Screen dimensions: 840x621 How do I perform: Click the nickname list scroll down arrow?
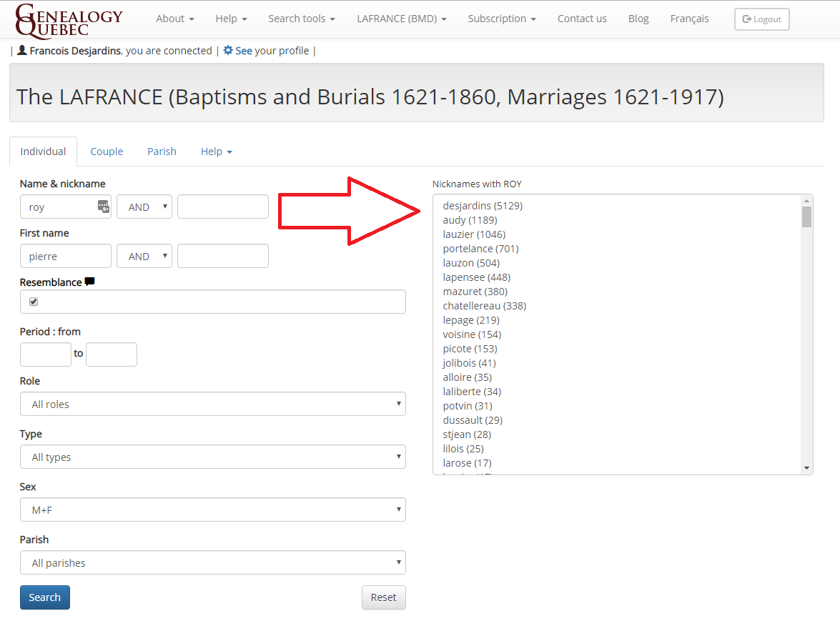click(x=807, y=468)
